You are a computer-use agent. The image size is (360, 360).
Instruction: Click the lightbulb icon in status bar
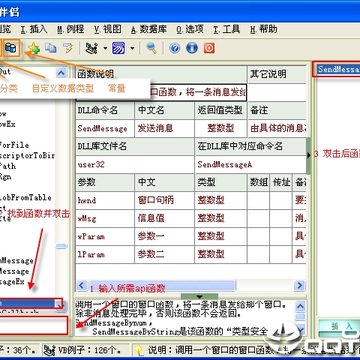pyautogui.click(x=138, y=350)
